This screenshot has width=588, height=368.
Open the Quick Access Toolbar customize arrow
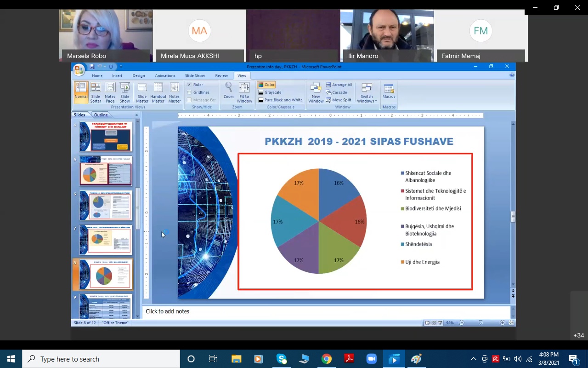[x=121, y=67]
